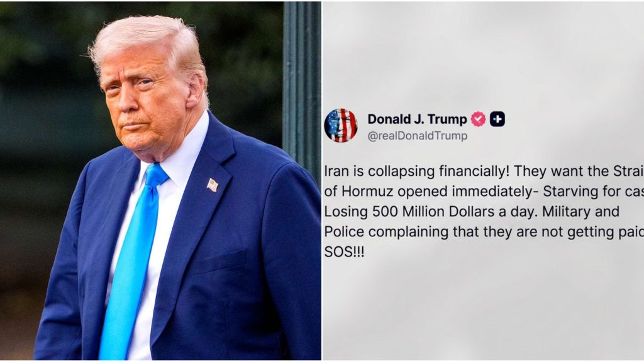This screenshot has height=362, width=644.
Task: Click the dark plus badge icon
Action: pos(497,119)
